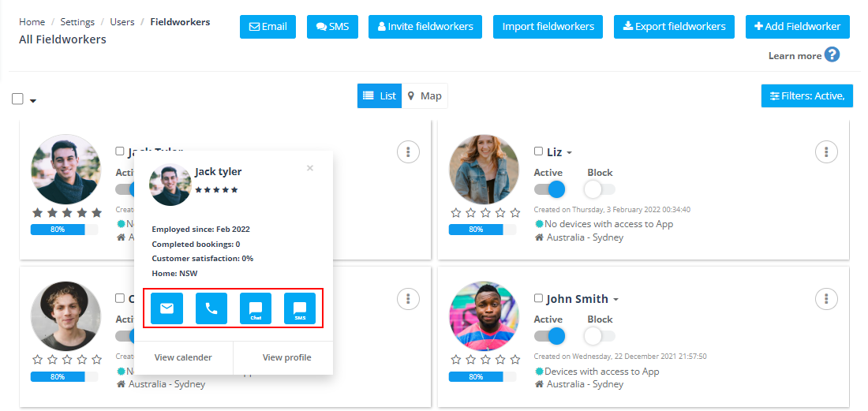
Task: Open three-dot menu on bottom-left hat fieldworker card
Action: [409, 299]
